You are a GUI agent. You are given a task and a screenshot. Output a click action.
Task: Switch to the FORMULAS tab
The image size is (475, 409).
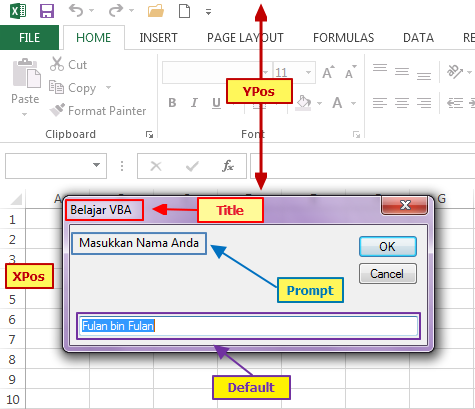click(x=344, y=38)
